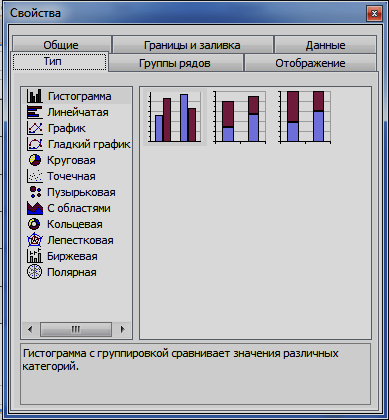The height and width of the screenshot is (420, 389).
Task: Click the Линейчатая label in the list
Action: [78, 112]
